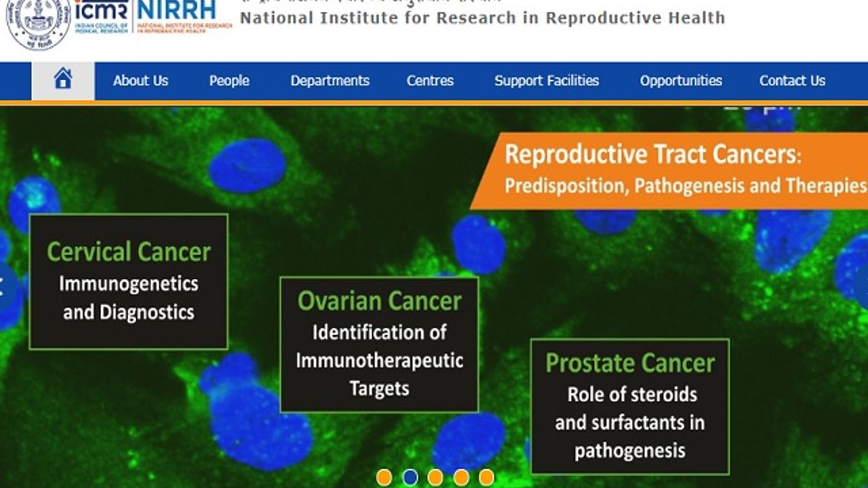Open the Opportunities menu item

pyautogui.click(x=681, y=81)
